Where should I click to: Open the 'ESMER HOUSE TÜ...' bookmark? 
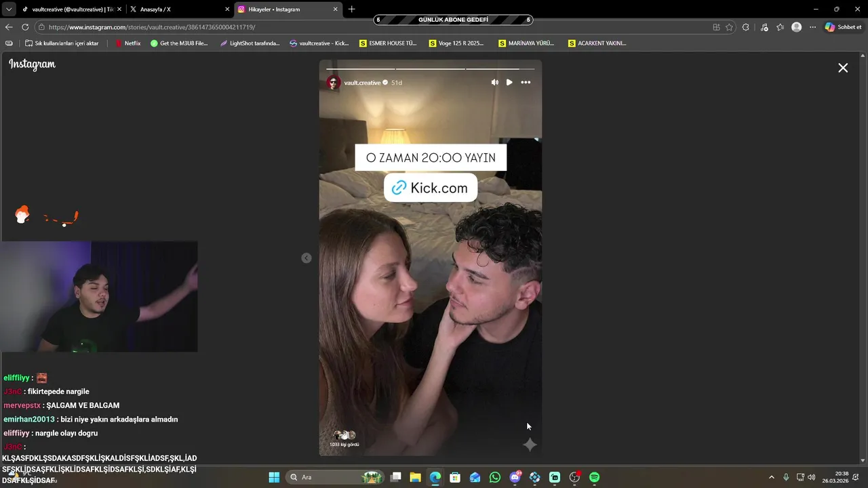click(388, 43)
